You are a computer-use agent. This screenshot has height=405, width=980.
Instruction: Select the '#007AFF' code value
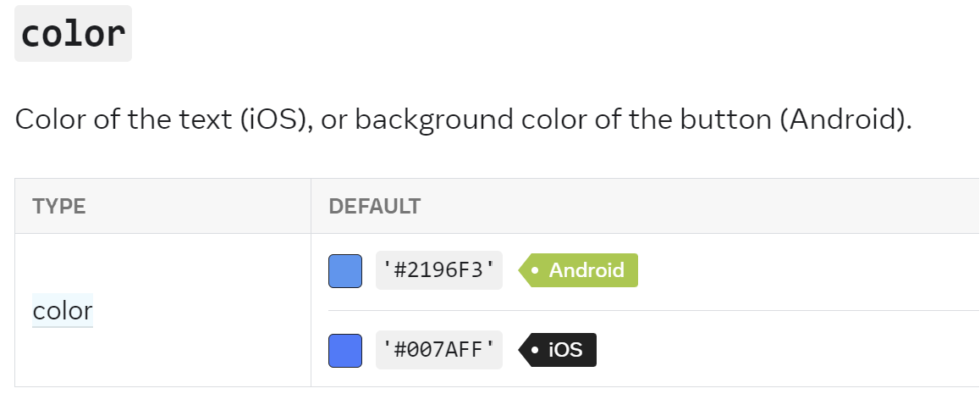tap(439, 350)
